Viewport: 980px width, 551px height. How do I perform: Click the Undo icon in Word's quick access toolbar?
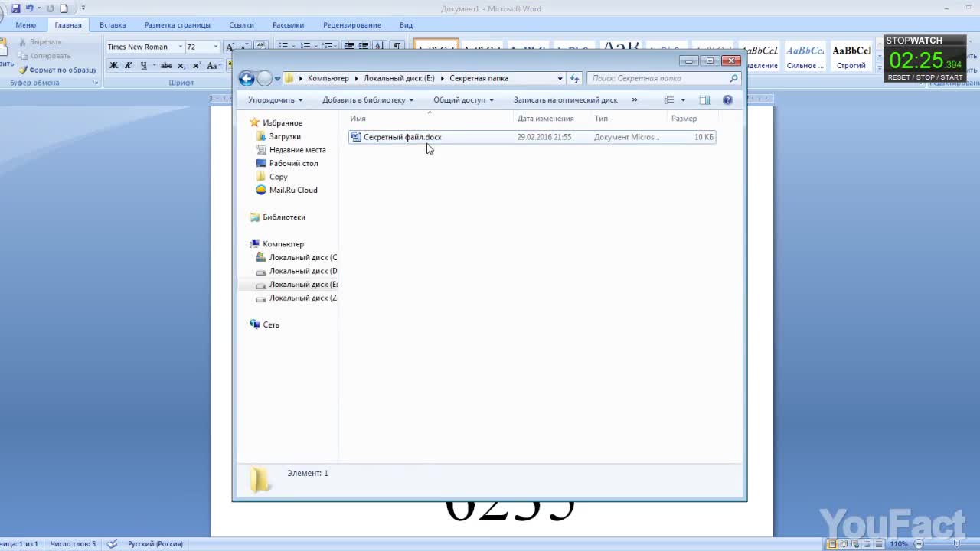point(29,8)
